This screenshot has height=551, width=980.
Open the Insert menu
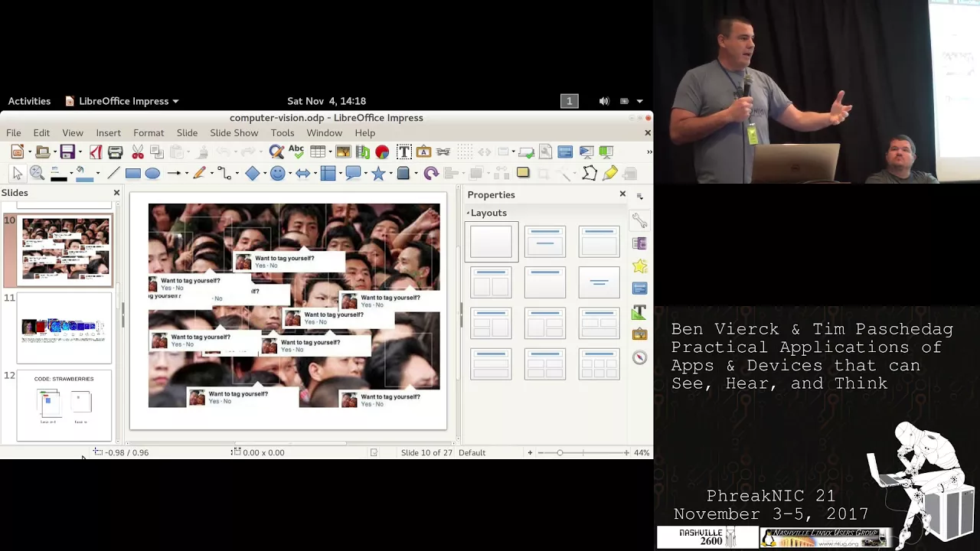(108, 132)
